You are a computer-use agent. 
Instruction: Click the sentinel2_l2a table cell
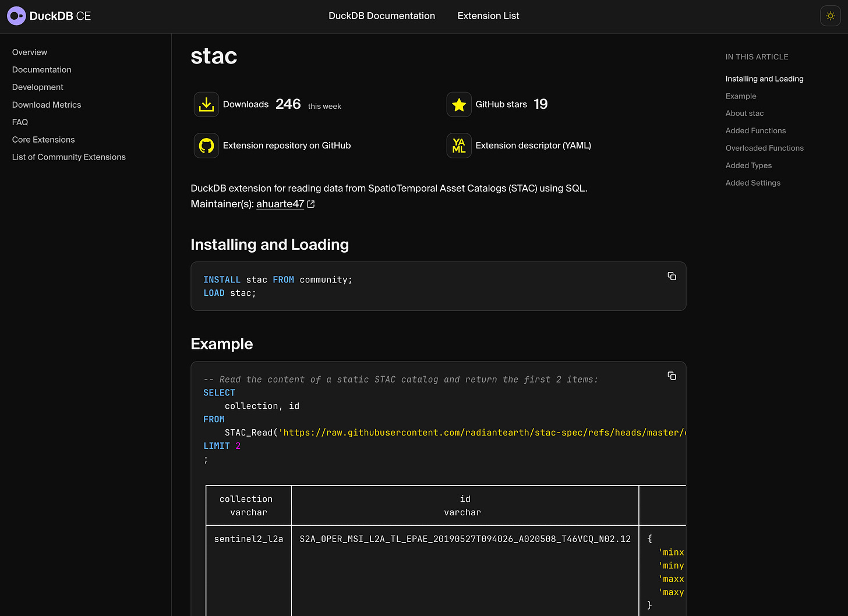coord(249,539)
